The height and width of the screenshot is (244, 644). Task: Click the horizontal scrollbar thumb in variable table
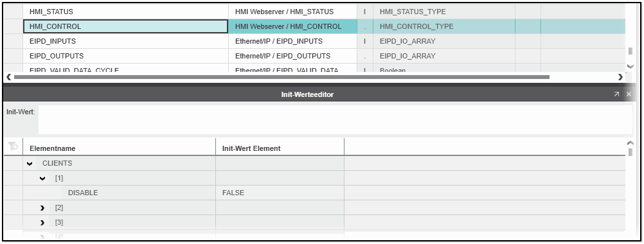tap(282, 76)
